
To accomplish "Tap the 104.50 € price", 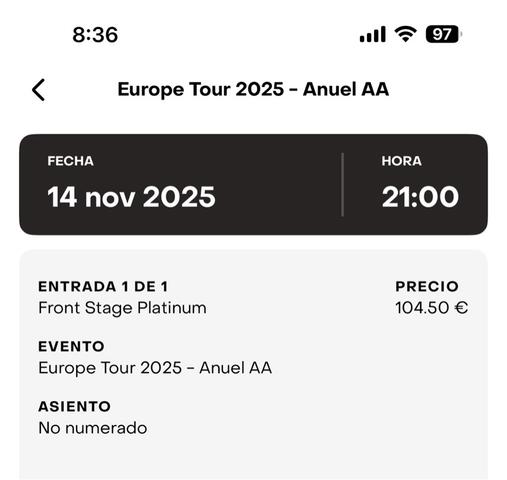I will 432,308.
